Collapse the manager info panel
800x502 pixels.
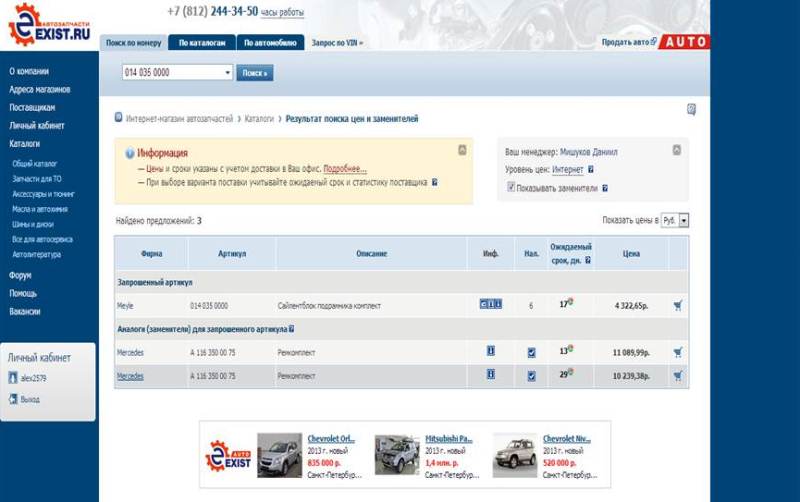(x=676, y=150)
